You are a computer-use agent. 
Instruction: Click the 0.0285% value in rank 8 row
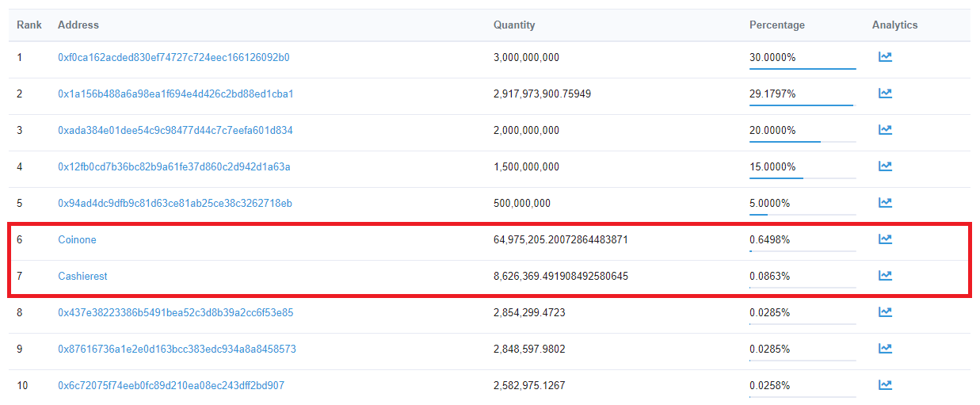point(769,313)
